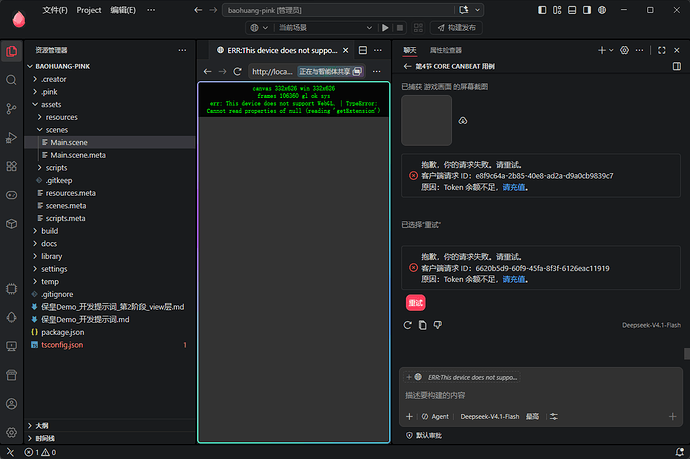Toggle the primary side bar layout icon

542,10
